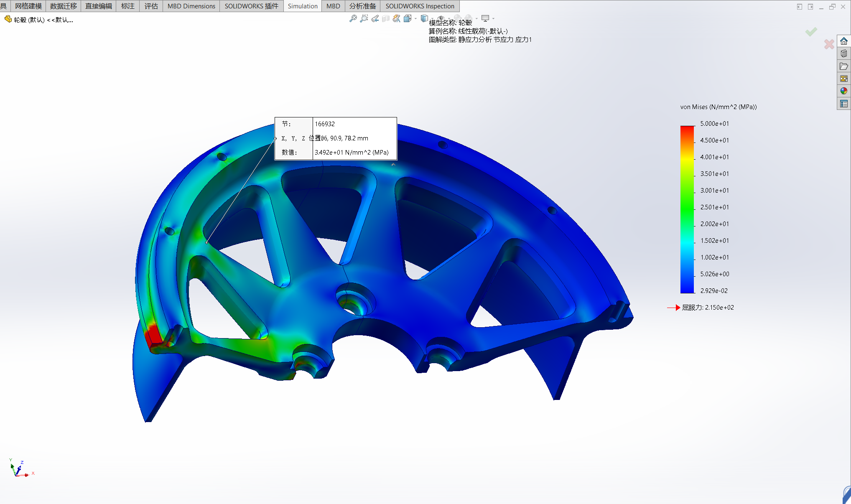Open the Custom Properties task pane tab
This screenshot has width=851, height=504.
844,104
